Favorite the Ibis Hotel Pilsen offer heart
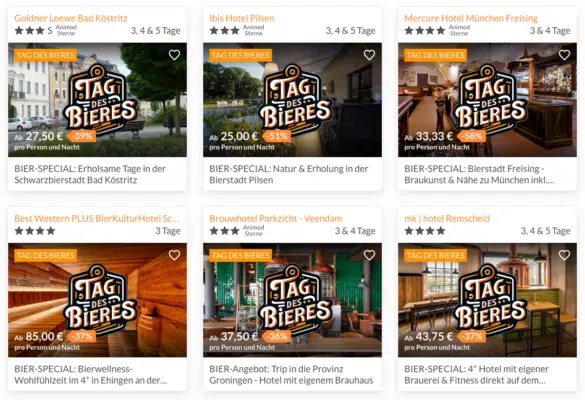Image resolution: width=585 pixels, height=400 pixels. pos(369,55)
